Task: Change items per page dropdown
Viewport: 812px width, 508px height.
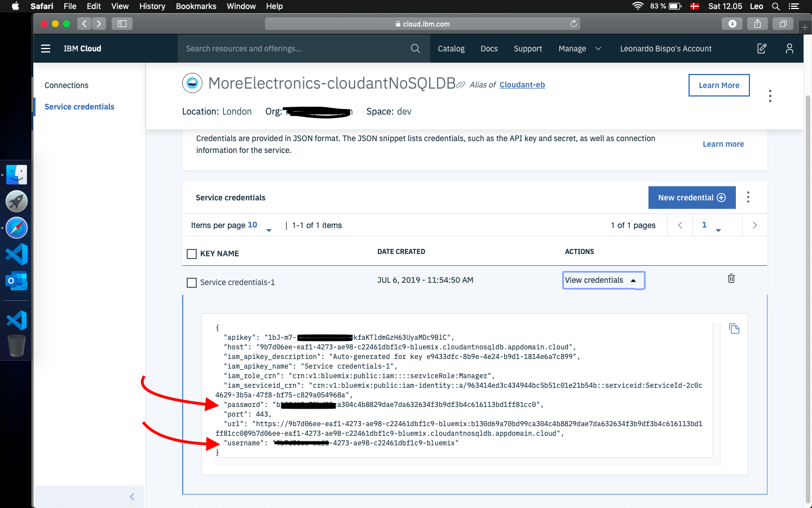Action: (x=259, y=225)
